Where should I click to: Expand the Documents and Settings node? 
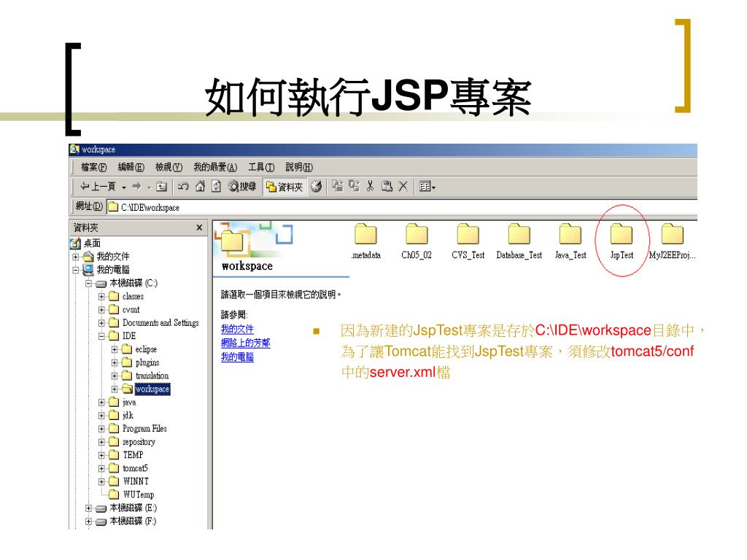coord(101,323)
